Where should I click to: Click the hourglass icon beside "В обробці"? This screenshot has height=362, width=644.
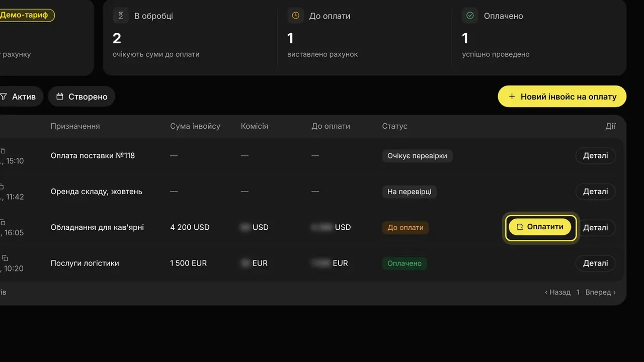(x=121, y=16)
